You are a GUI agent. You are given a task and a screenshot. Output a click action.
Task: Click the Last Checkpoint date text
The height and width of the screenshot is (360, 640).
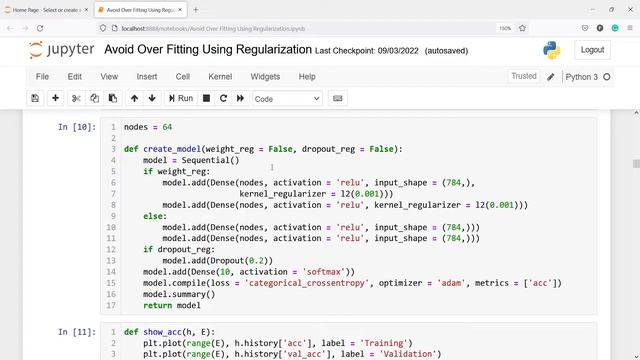pos(367,51)
